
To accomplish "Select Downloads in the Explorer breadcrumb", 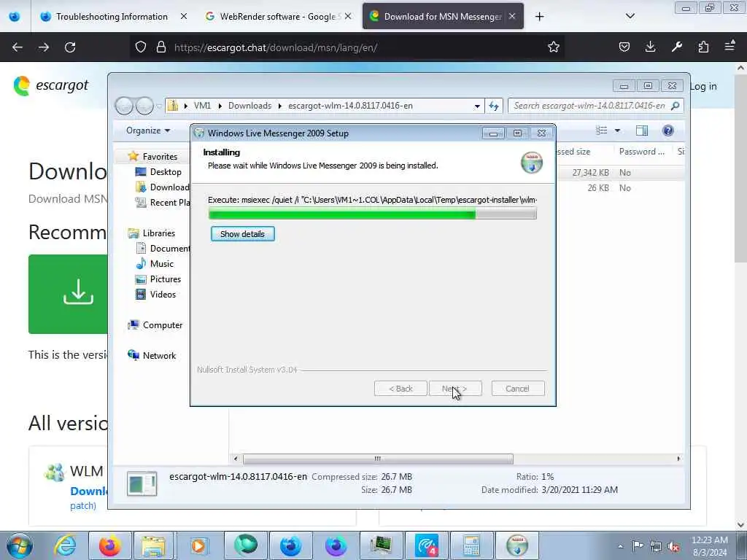I will click(249, 106).
